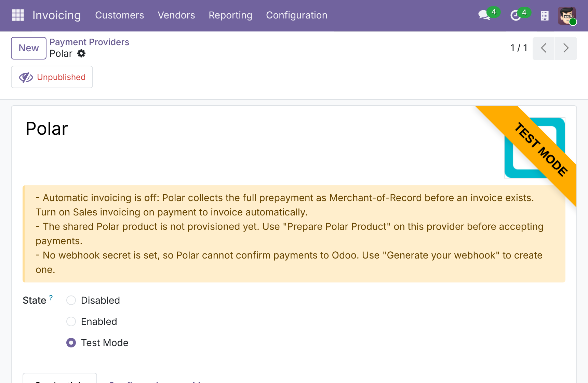Open the Reporting menu

[x=230, y=15]
